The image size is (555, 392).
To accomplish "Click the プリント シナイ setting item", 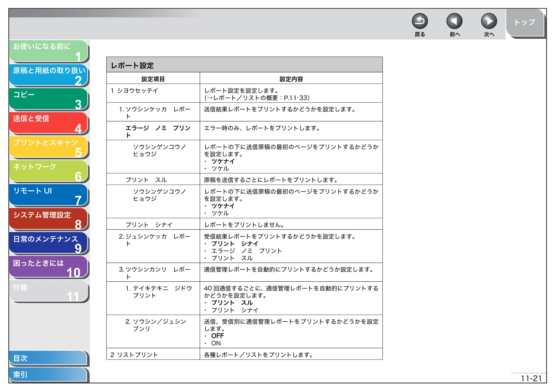I will [x=149, y=225].
